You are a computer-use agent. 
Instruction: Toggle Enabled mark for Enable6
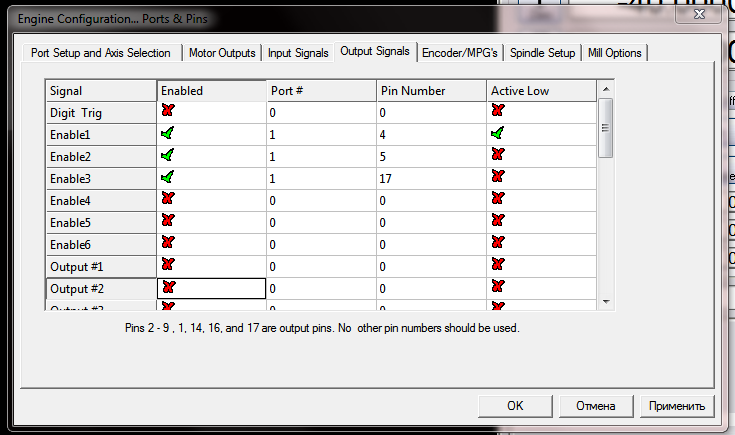pos(168,242)
